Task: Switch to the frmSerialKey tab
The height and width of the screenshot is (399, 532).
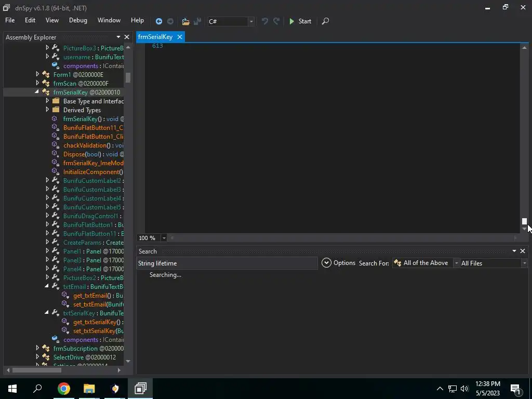Action: (155, 37)
